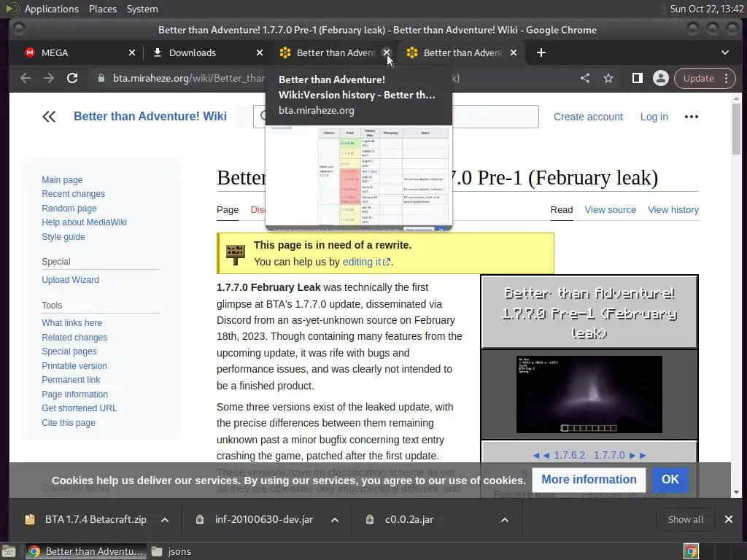This screenshot has width=747, height=560.
Task: Reload the current page
Action: (x=72, y=78)
